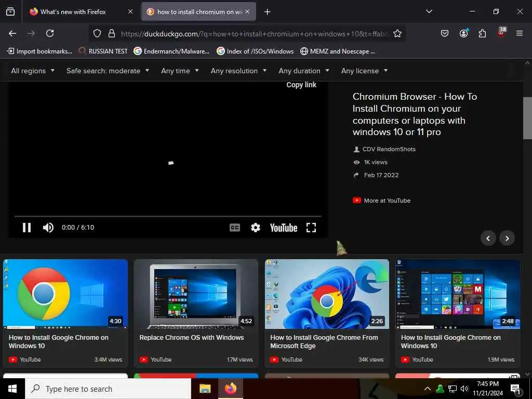Open the Firefox account icon
Viewport: 532px width, 399px height.
[x=463, y=33]
